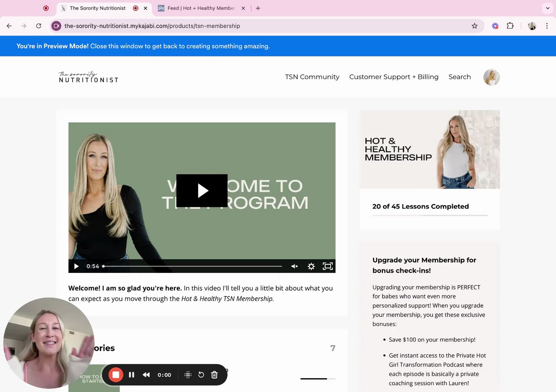
Task: Unmute the video with the speaker icon
Action: (x=295, y=266)
